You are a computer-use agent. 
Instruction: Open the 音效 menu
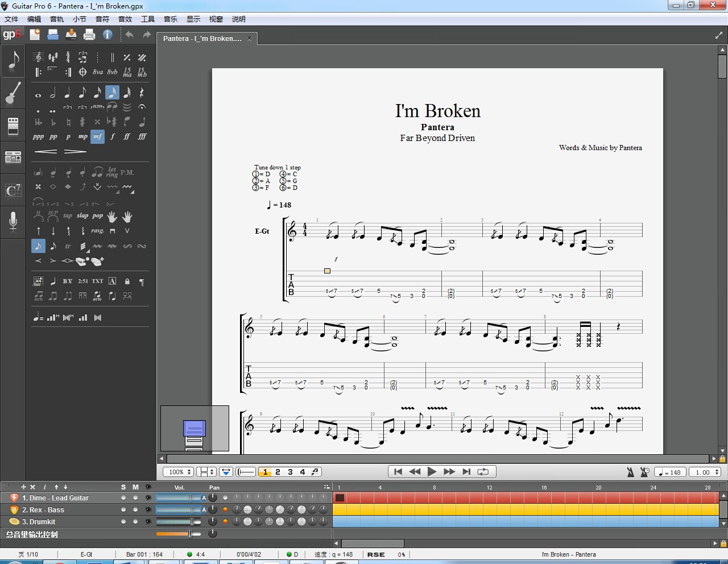[x=125, y=19]
